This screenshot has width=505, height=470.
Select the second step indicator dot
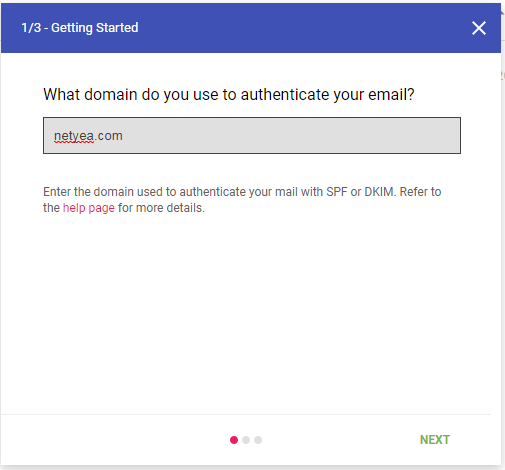coord(246,440)
